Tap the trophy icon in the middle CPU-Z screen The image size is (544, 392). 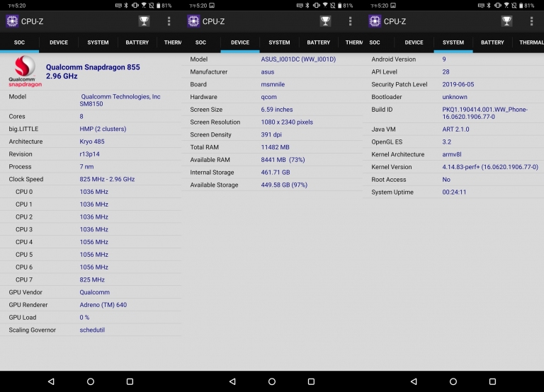click(325, 21)
